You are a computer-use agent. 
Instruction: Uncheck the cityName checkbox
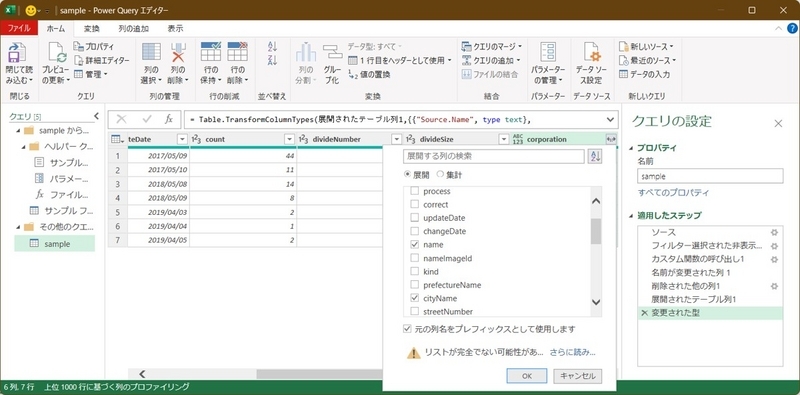(x=415, y=298)
